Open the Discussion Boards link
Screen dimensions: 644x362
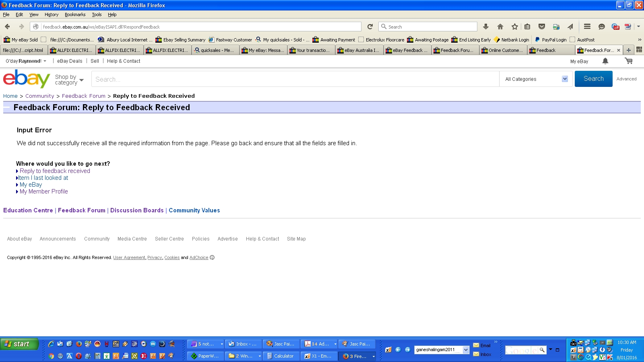pos(137,210)
